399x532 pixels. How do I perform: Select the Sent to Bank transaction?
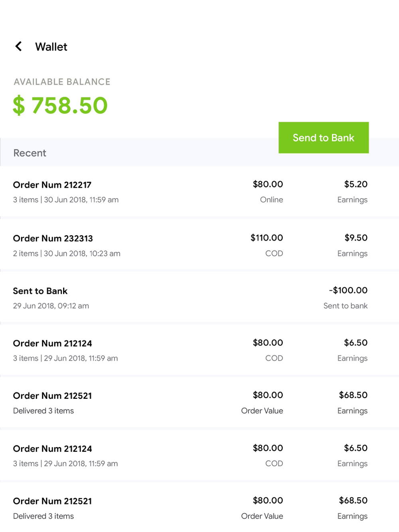40,291
